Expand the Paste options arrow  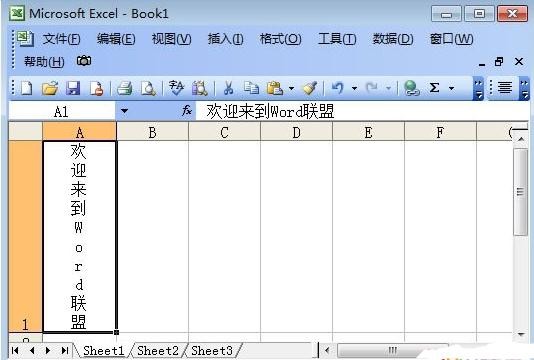[292, 89]
